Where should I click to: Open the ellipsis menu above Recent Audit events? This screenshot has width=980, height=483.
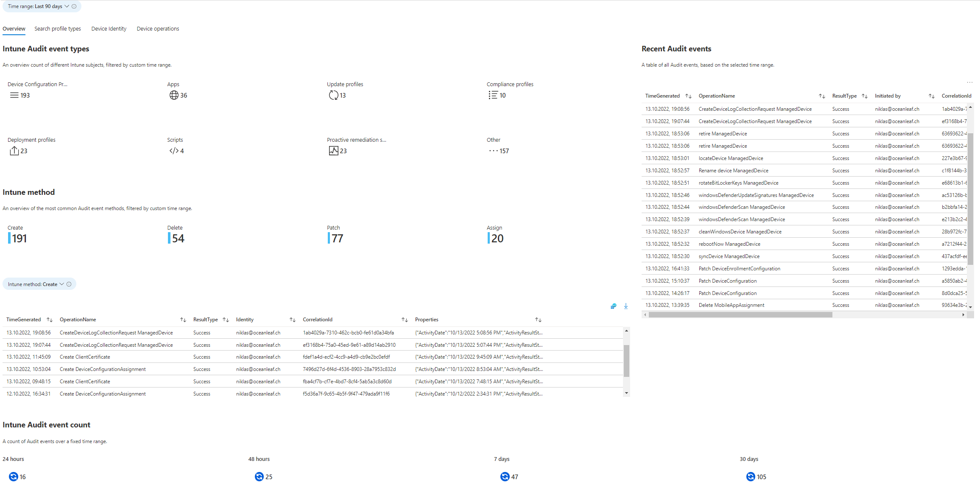pos(969,82)
